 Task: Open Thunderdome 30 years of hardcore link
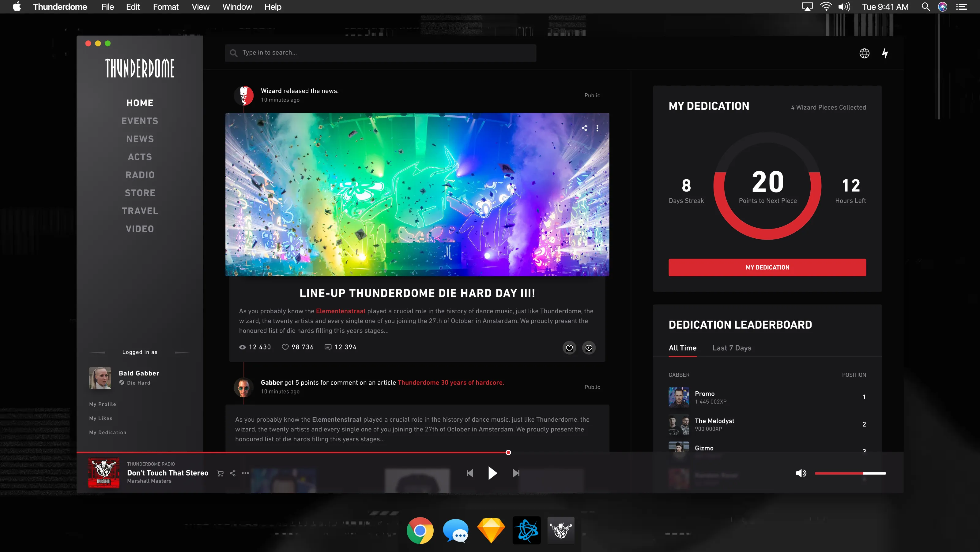point(451,382)
